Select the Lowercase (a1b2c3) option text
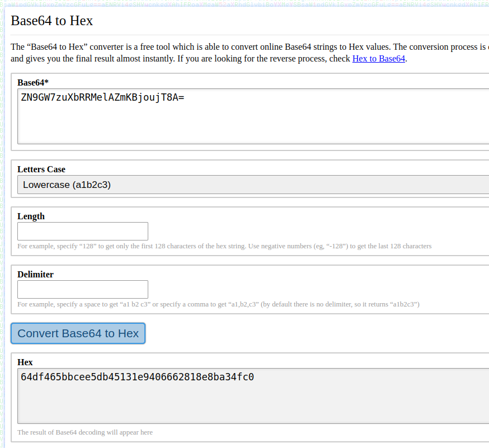The height and width of the screenshot is (448, 489). pos(67,185)
